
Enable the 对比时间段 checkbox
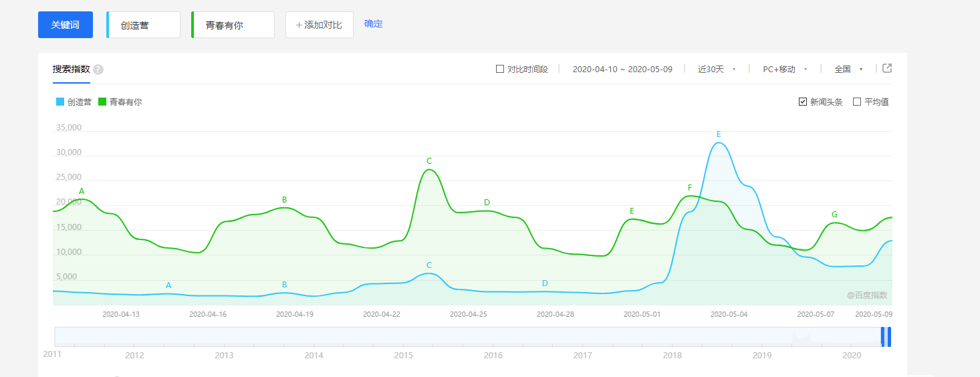tap(500, 69)
